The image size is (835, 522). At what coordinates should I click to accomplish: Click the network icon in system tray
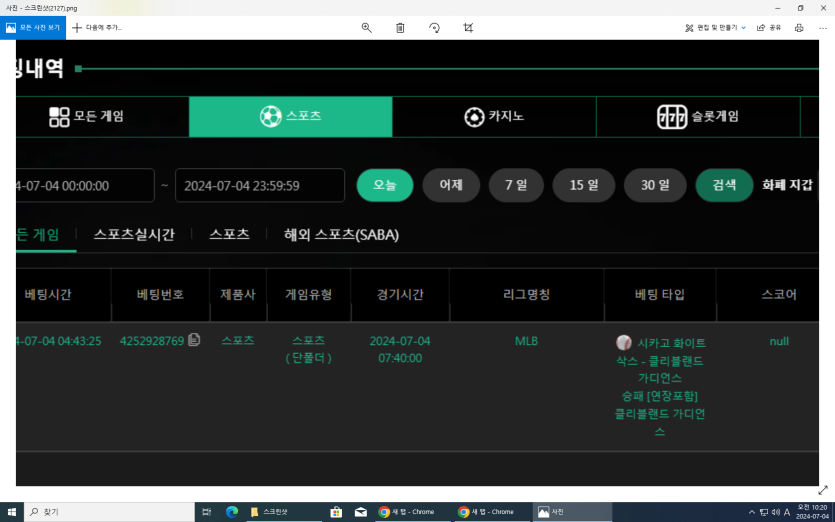click(x=764, y=512)
